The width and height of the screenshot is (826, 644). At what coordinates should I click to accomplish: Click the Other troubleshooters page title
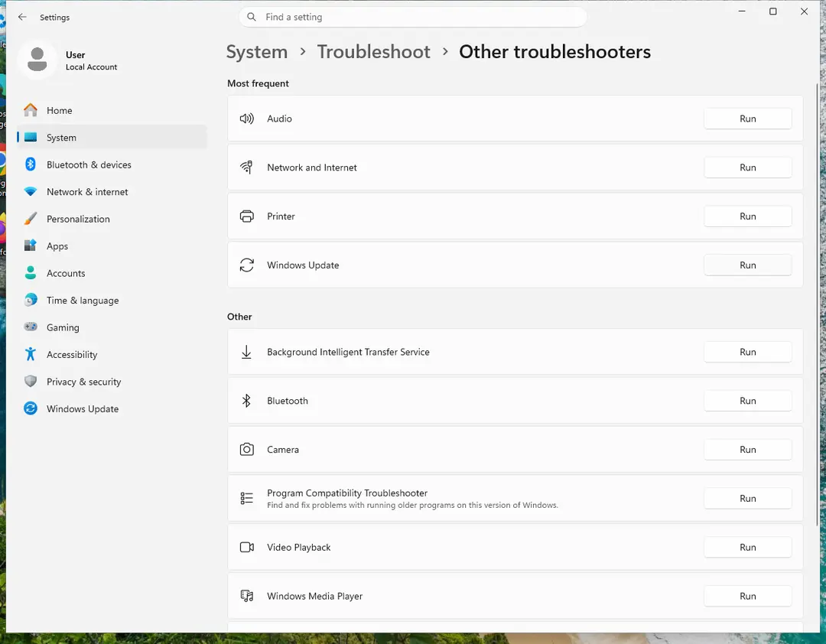[x=554, y=52]
